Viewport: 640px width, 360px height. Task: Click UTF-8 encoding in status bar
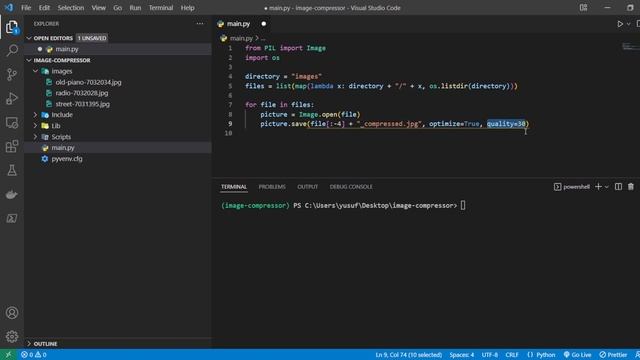(x=489, y=355)
